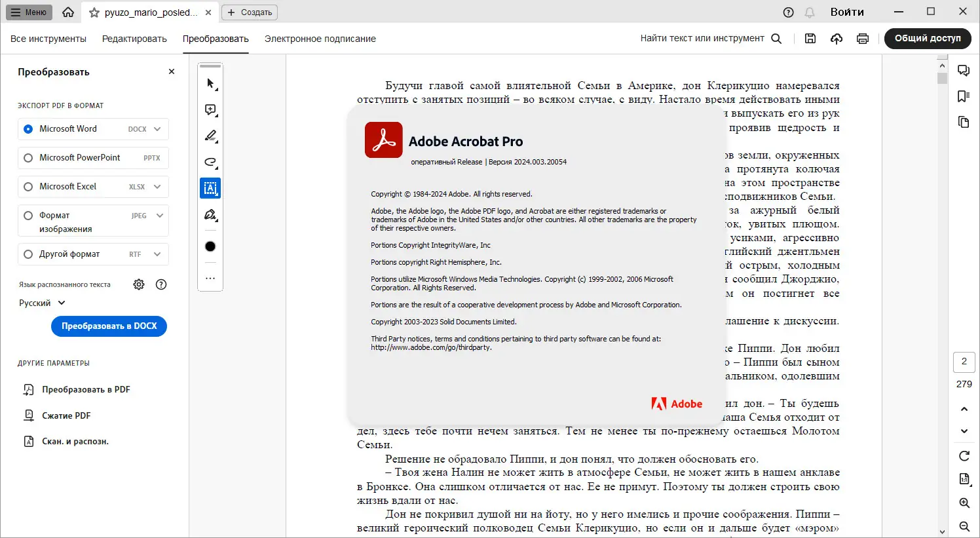This screenshot has height=538, width=980.
Task: Go to the next page arrow
Action: (964, 431)
